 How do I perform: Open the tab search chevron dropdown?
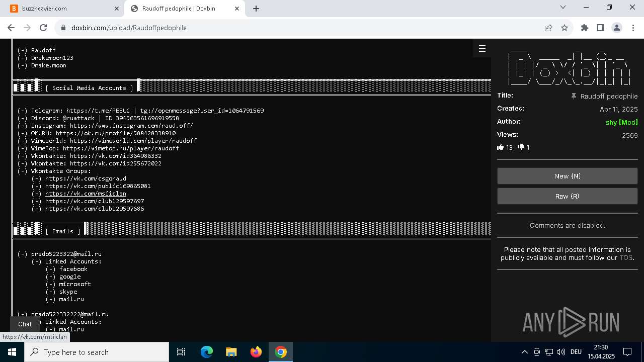point(563,7)
